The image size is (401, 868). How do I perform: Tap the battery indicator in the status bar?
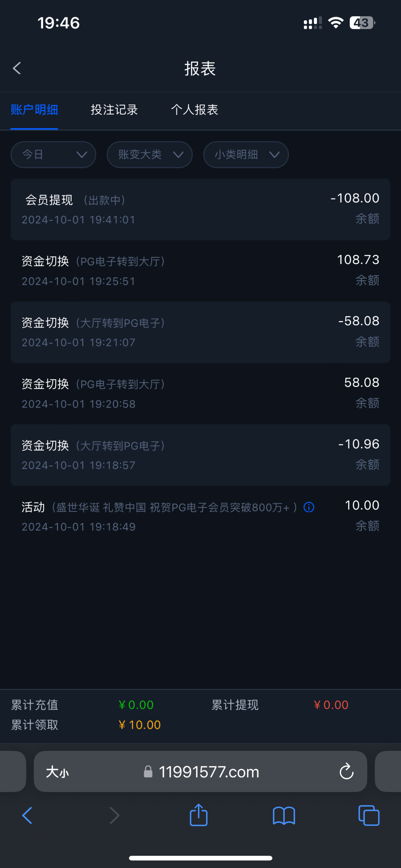[362, 23]
